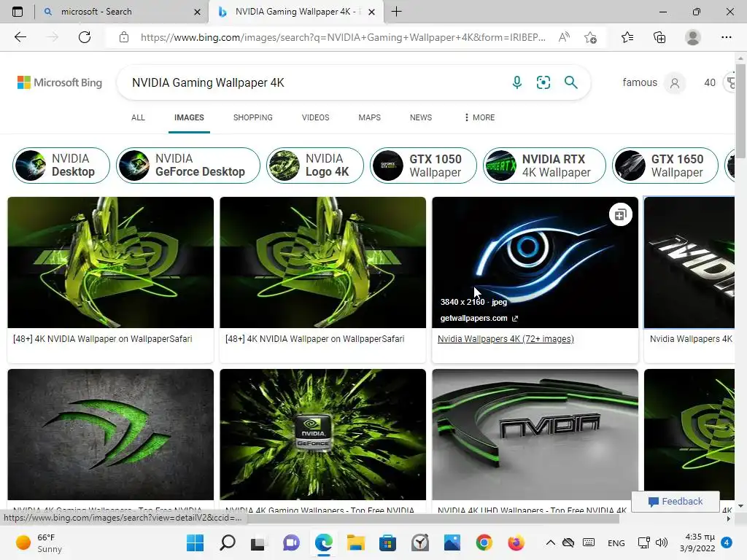Add this page to favorites star

(590, 37)
